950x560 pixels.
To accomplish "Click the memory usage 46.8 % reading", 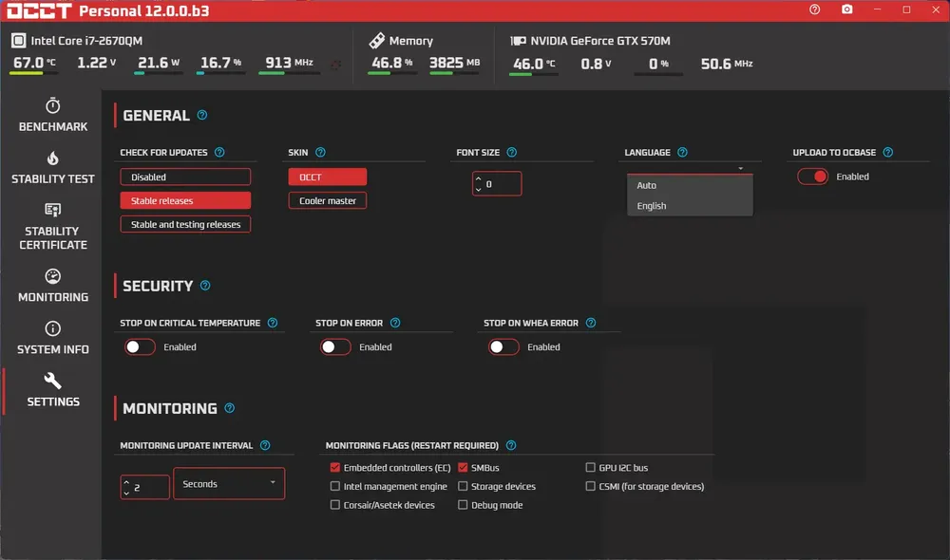I will pos(391,63).
